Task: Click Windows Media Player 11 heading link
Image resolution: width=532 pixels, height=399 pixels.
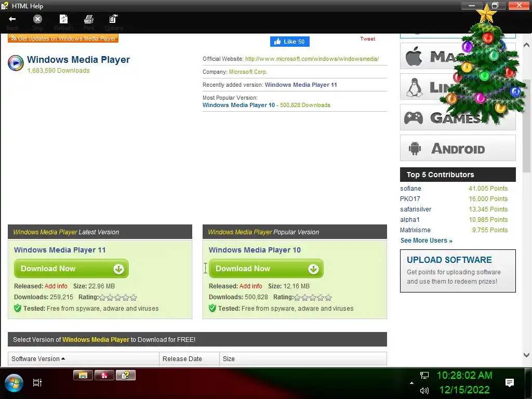Action: pyautogui.click(x=60, y=250)
